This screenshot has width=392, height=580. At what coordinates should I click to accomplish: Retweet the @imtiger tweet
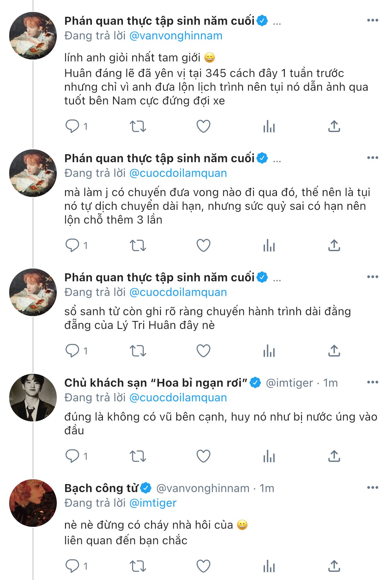tap(138, 456)
